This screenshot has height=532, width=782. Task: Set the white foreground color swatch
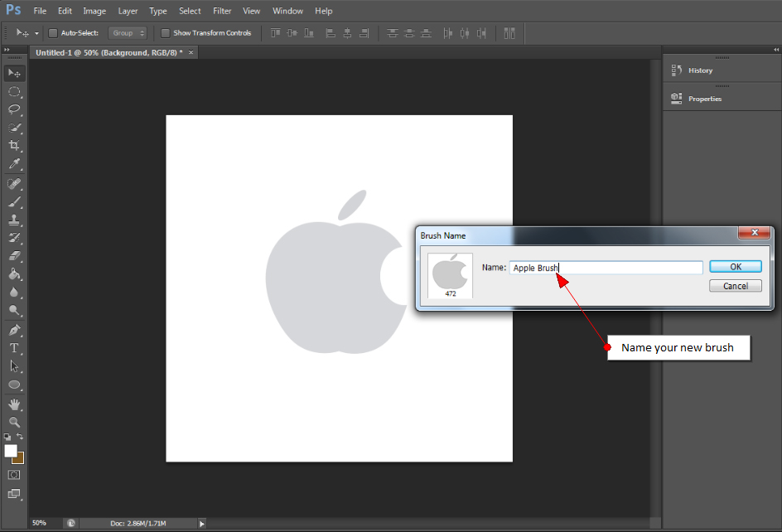[x=11, y=451]
